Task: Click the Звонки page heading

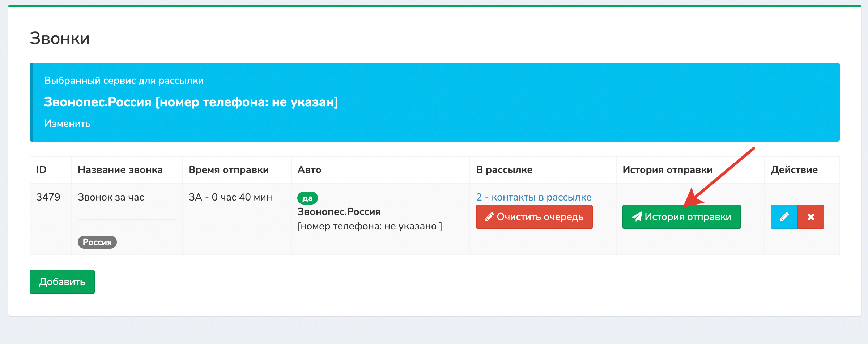Action: pos(60,38)
